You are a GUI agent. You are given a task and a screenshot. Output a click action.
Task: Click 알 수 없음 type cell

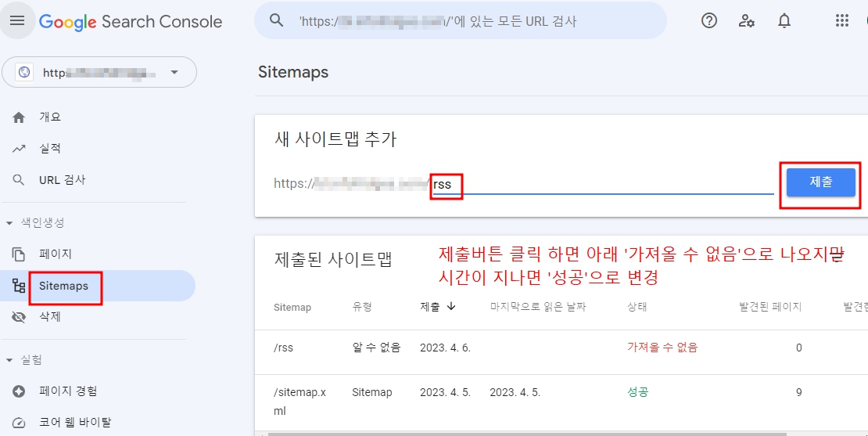(x=376, y=348)
